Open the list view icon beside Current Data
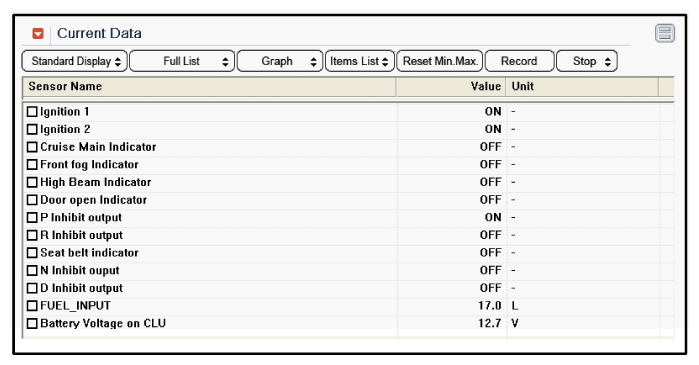This screenshot has height=365, width=699. pyautogui.click(x=665, y=33)
